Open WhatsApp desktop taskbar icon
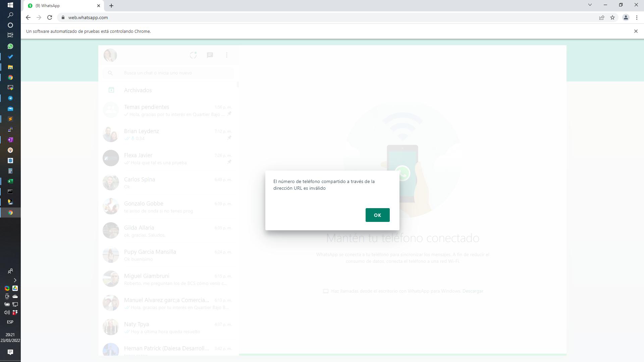This screenshot has height=362, width=644. click(10, 46)
